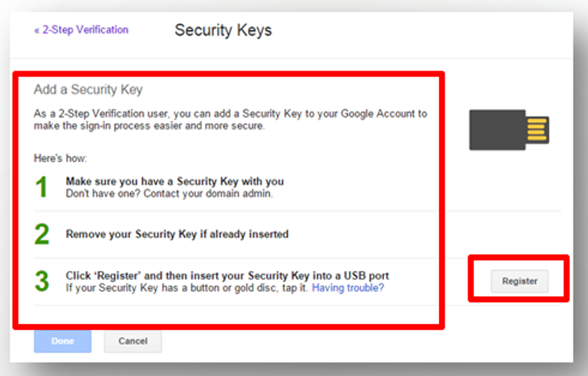Go back to 2-Step Verification
This screenshot has height=376, width=588.
click(81, 30)
